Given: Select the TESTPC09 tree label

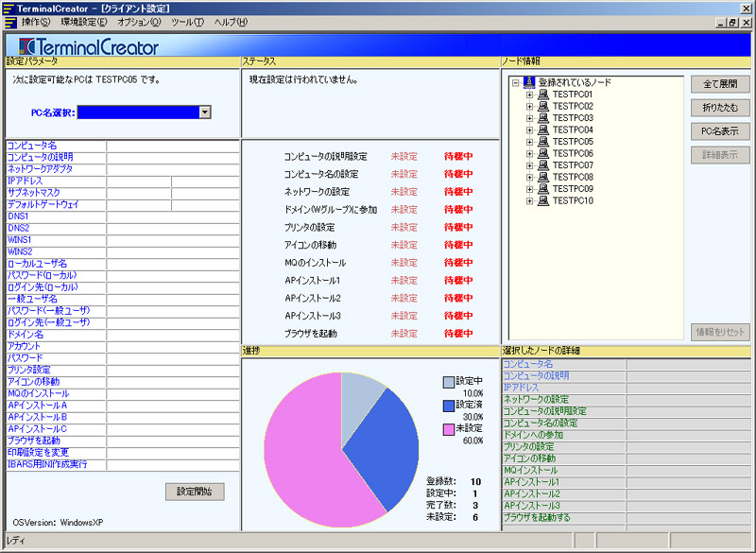Looking at the screenshot, I should click(573, 189).
